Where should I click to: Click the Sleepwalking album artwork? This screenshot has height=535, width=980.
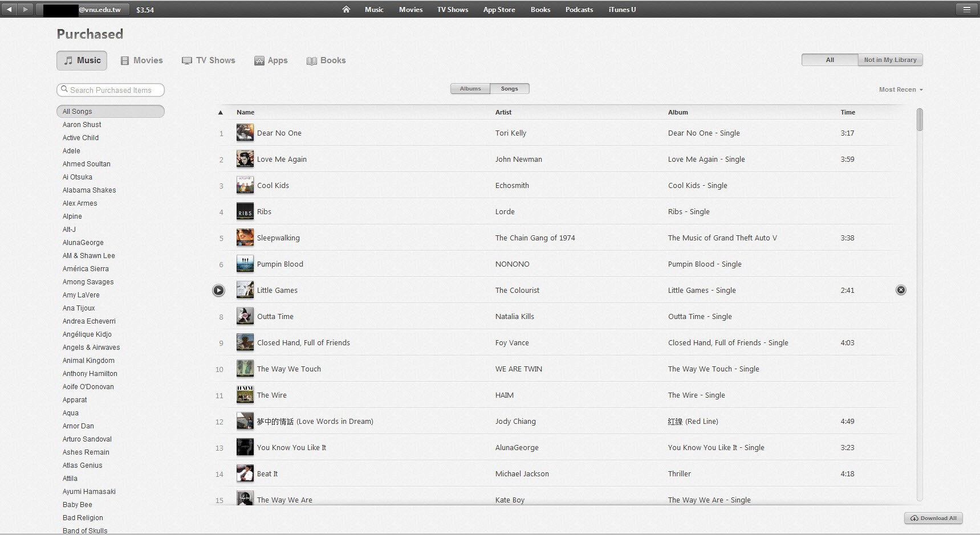(245, 238)
